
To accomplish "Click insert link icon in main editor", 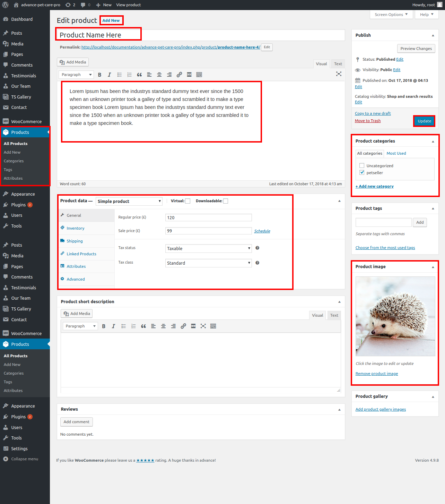I will pyautogui.click(x=179, y=75).
